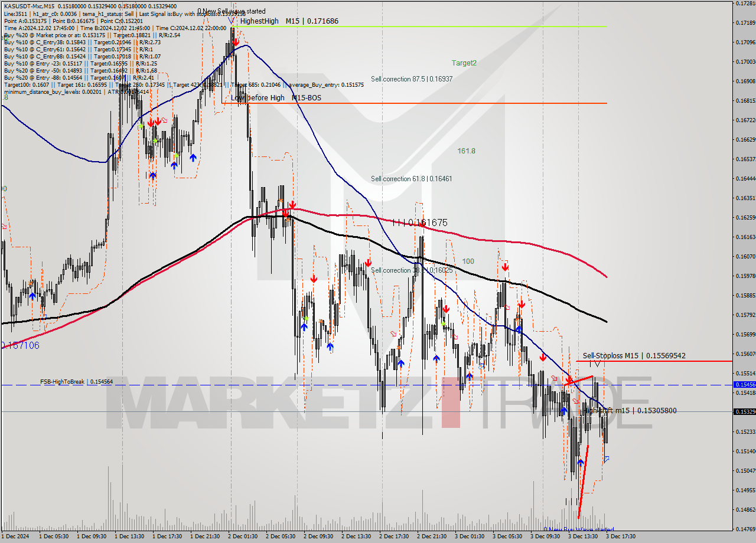Image resolution: width=756 pixels, height=543 pixels.
Task: Click the 'Buy %10 @ C_Entry61: 0.15642' line
Action: pos(79,49)
